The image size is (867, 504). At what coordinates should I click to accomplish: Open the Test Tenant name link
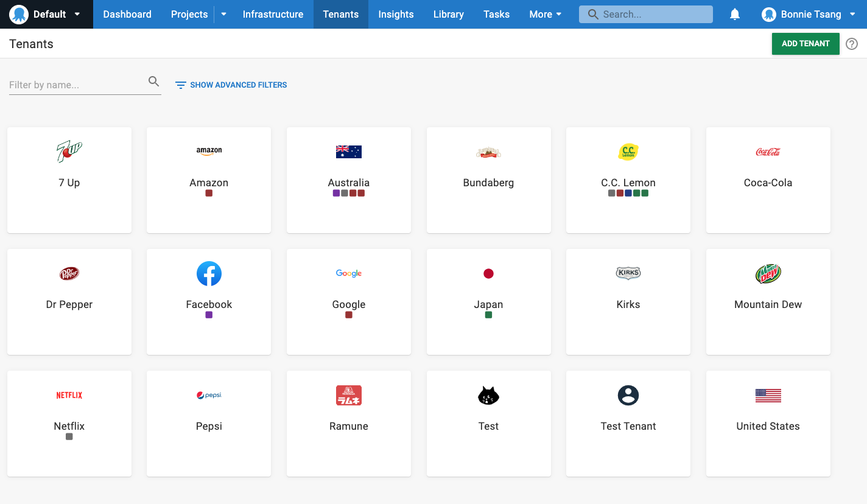point(628,426)
